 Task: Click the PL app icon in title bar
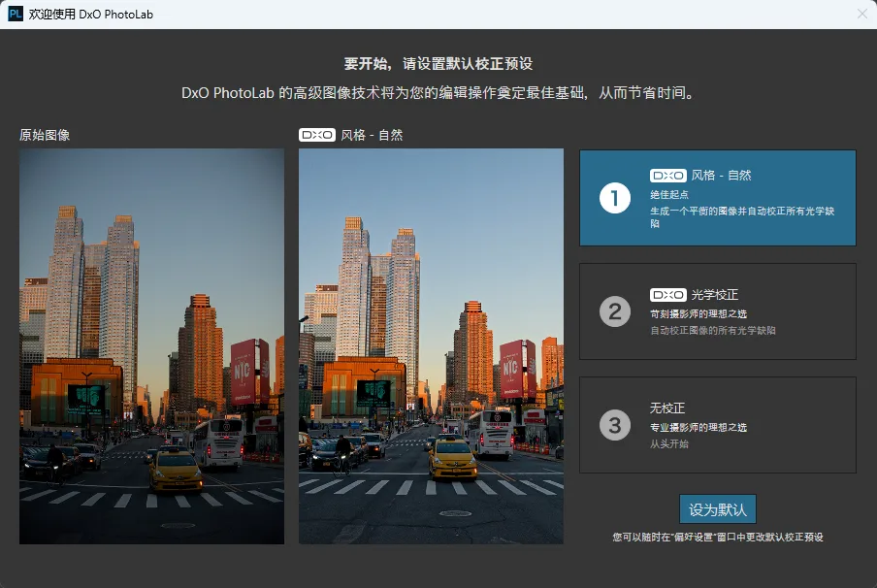[x=16, y=14]
